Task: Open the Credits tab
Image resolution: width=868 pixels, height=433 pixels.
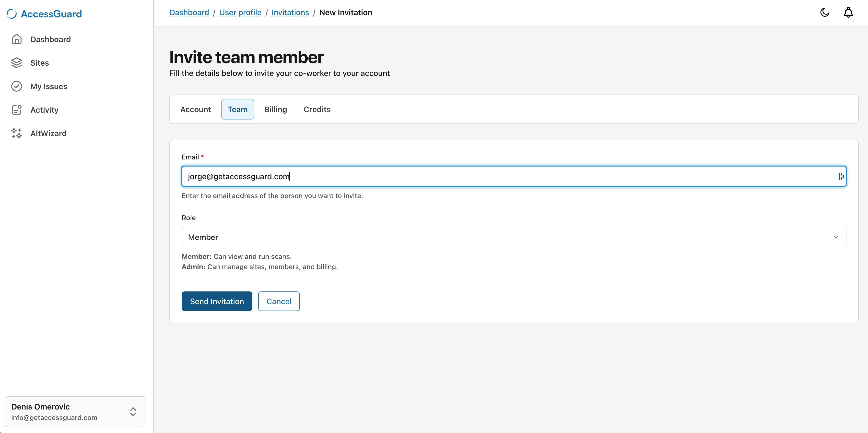Action: point(317,109)
